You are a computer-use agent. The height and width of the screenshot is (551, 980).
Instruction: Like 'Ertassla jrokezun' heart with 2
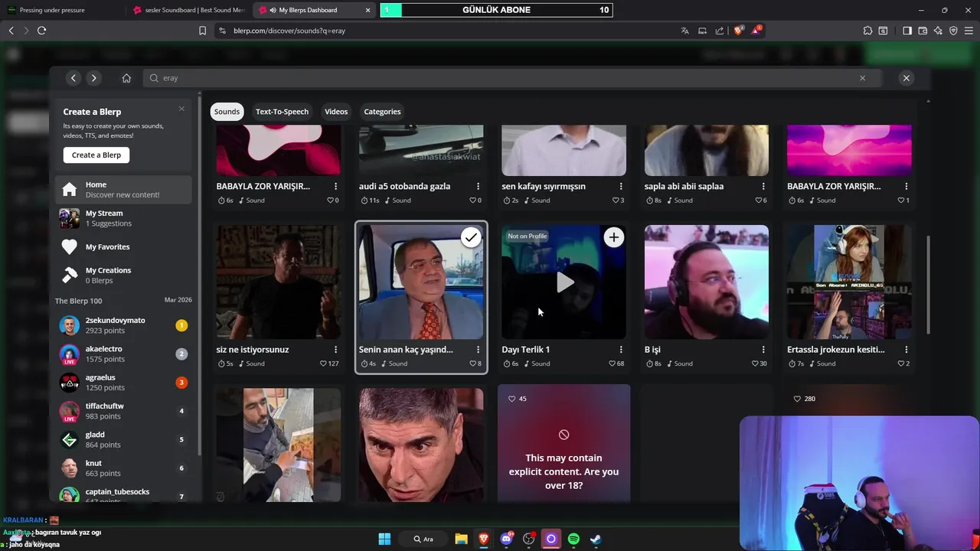(x=900, y=364)
